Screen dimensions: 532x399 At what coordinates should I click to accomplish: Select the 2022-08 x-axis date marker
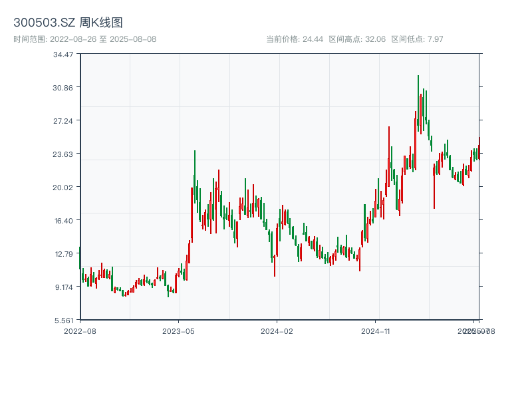click(x=80, y=331)
